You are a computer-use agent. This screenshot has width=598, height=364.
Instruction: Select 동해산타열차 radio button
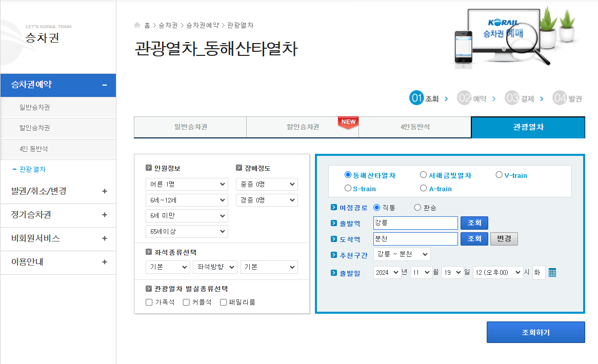[x=348, y=175]
